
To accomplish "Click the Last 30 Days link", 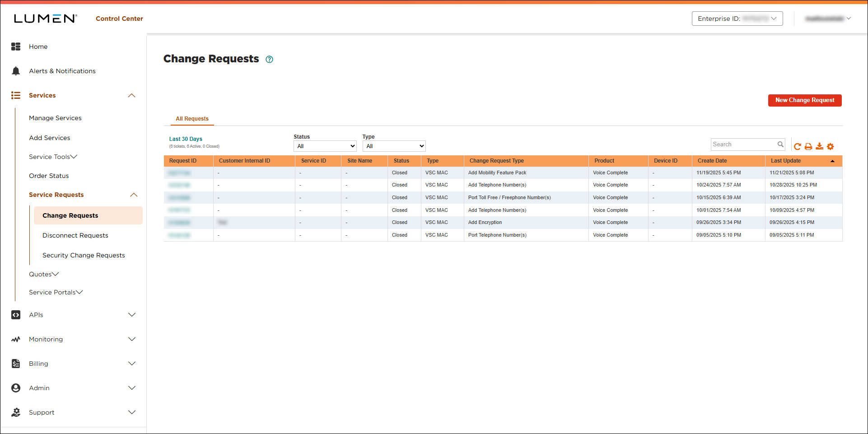I will [186, 139].
